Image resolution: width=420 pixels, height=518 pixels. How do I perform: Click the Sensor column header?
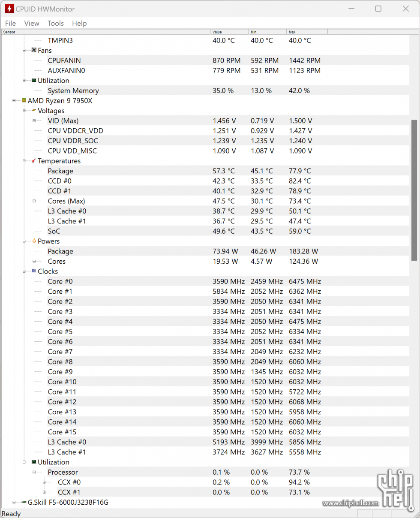click(106, 32)
